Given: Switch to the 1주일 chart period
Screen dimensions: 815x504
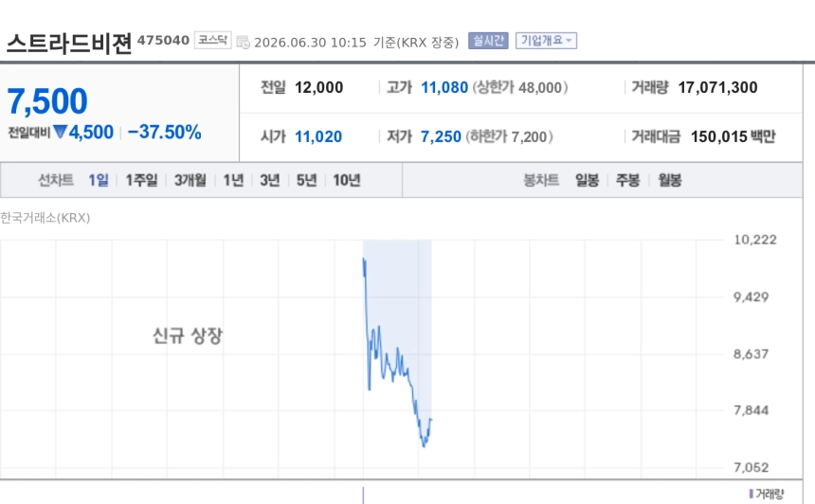Looking at the screenshot, I should point(141,180).
